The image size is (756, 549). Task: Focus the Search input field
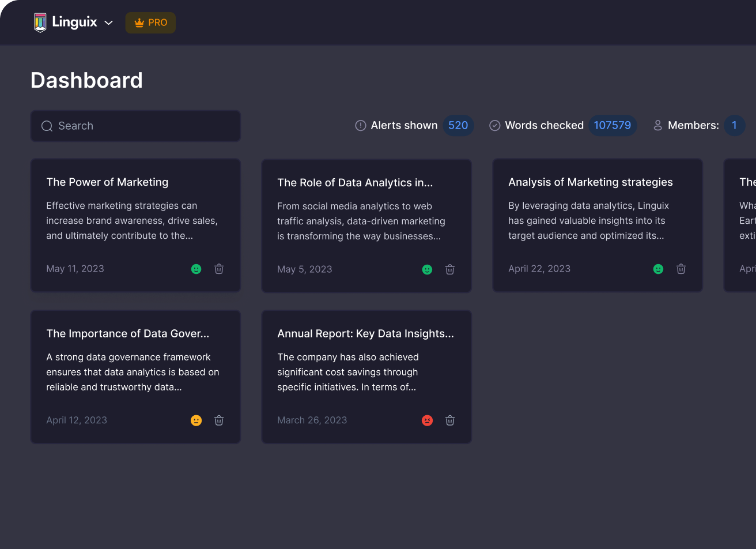point(135,126)
